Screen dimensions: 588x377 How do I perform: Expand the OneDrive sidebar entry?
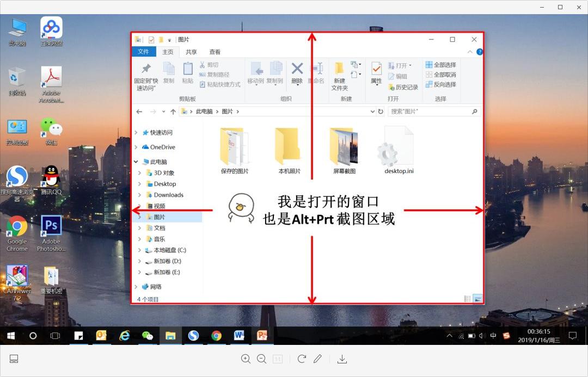pos(136,147)
